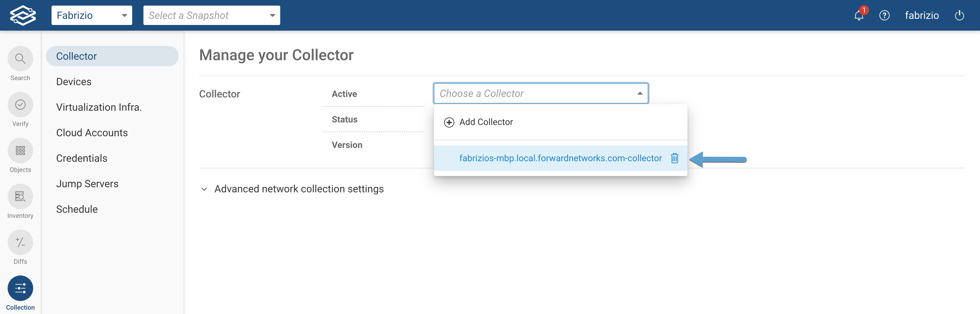Open the help question mark icon
The image size is (980, 314).
coord(884,16)
